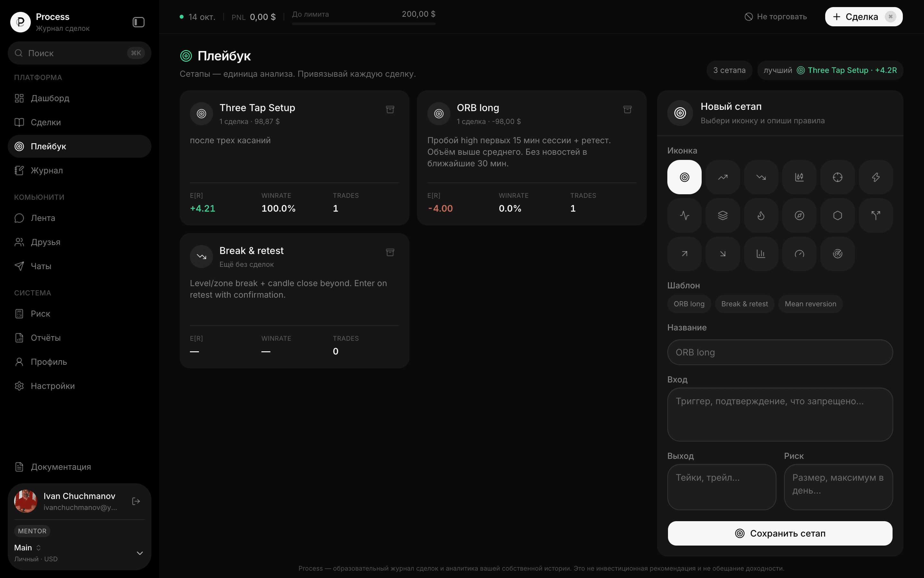Select the pulse activity setup icon

[x=684, y=215]
